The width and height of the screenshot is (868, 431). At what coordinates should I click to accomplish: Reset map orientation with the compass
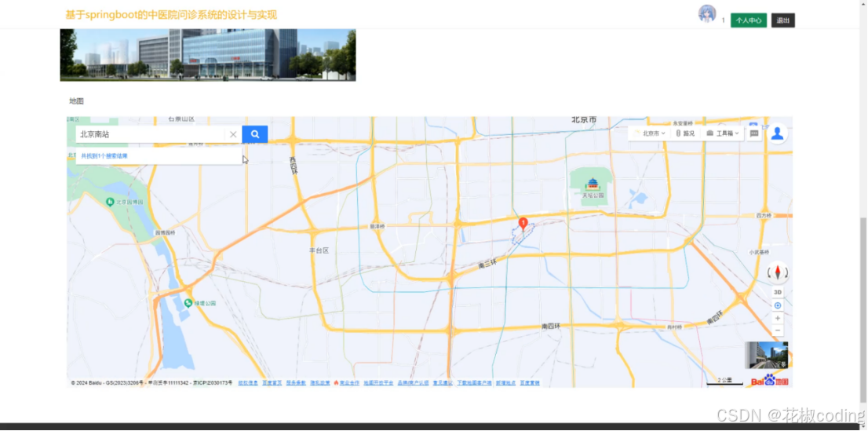(x=778, y=272)
